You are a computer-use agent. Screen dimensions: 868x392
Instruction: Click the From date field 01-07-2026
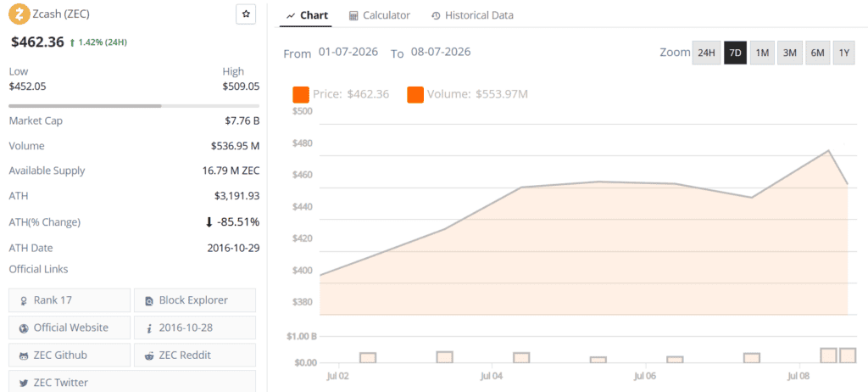[348, 52]
